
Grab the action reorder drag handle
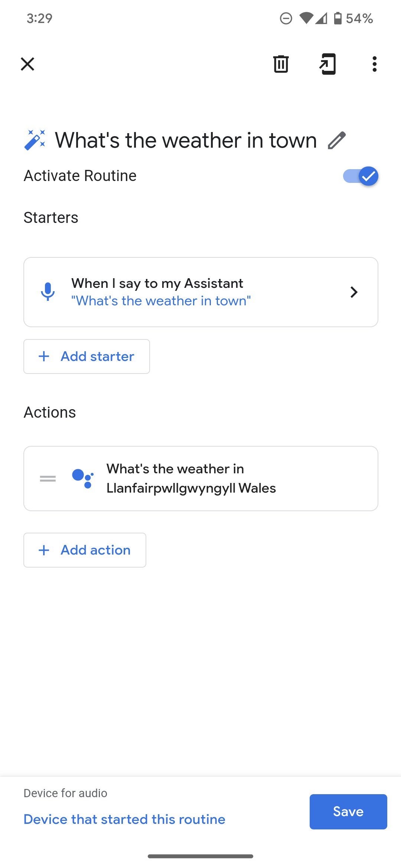tap(48, 479)
